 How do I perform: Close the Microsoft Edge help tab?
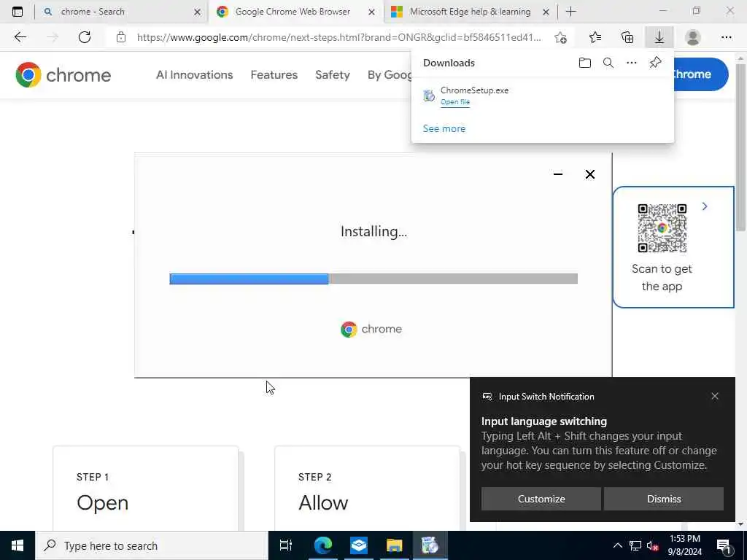[x=546, y=12]
